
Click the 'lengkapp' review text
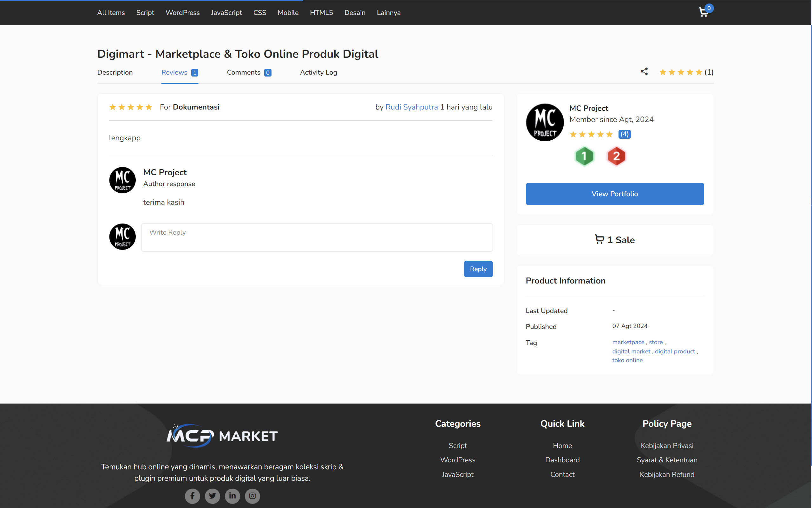tap(125, 138)
